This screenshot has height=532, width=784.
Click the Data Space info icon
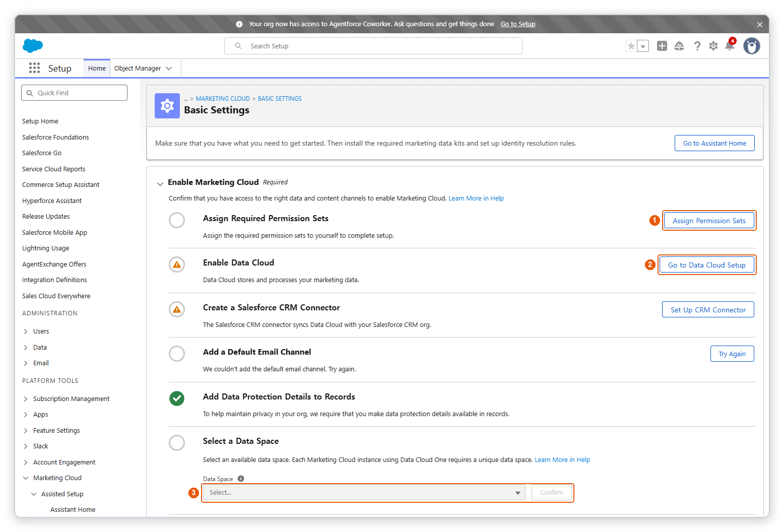pyautogui.click(x=241, y=479)
